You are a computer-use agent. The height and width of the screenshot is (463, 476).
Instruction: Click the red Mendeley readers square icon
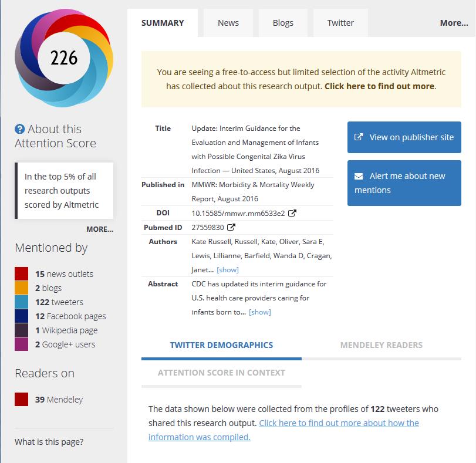[22, 400]
